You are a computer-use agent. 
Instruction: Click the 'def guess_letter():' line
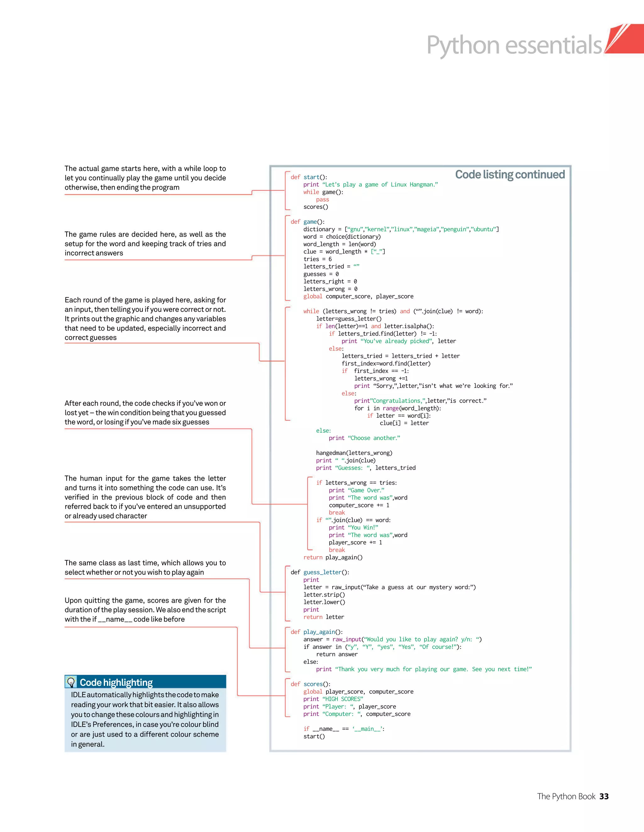coord(320,572)
